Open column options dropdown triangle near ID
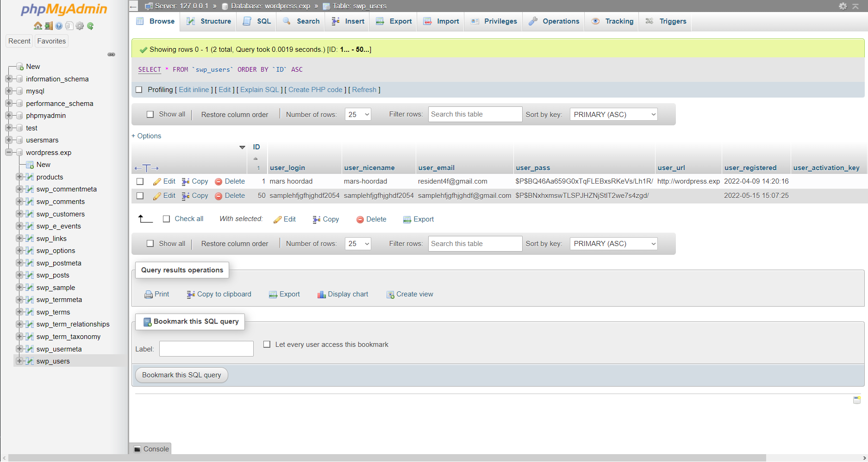868x462 pixels. [x=242, y=148]
